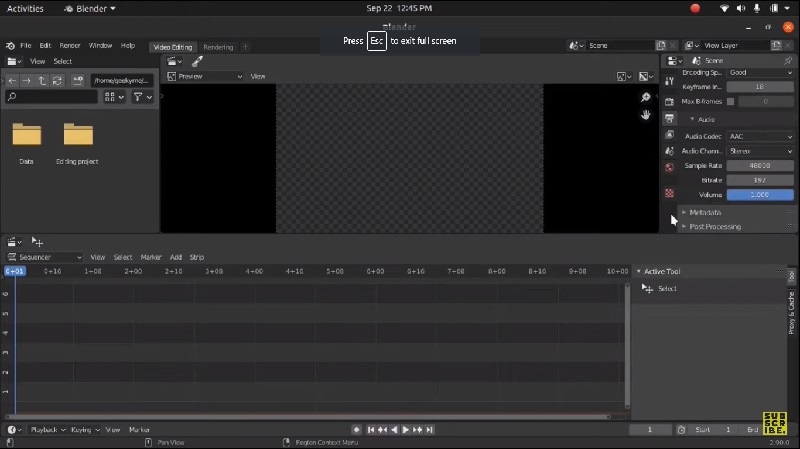Toggle auto keying record button
Screen dimensions: 800x449
[x=356, y=430]
